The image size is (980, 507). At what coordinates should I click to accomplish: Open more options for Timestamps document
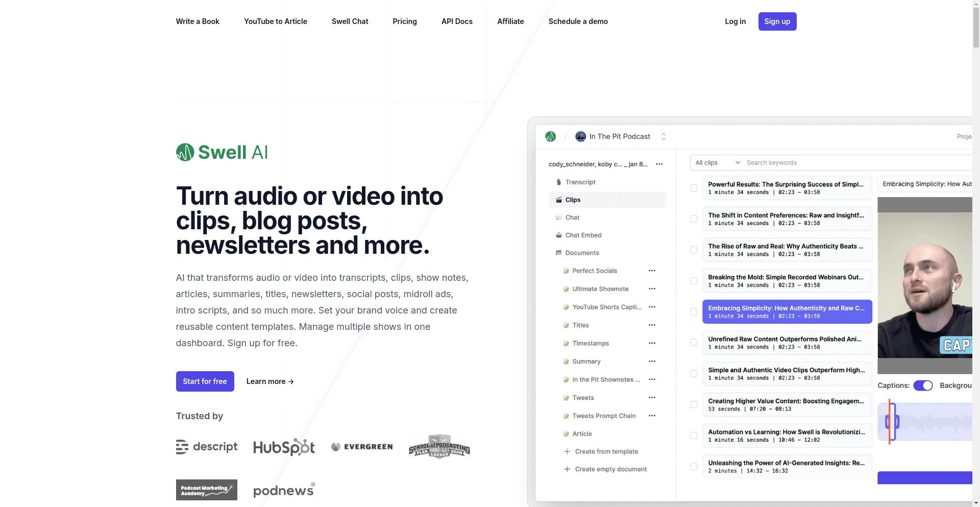point(652,343)
